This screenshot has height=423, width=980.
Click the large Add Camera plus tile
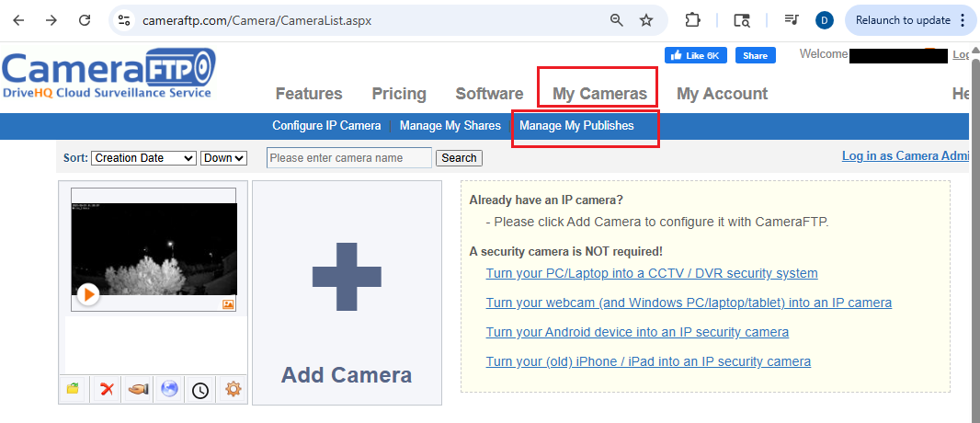point(347,292)
